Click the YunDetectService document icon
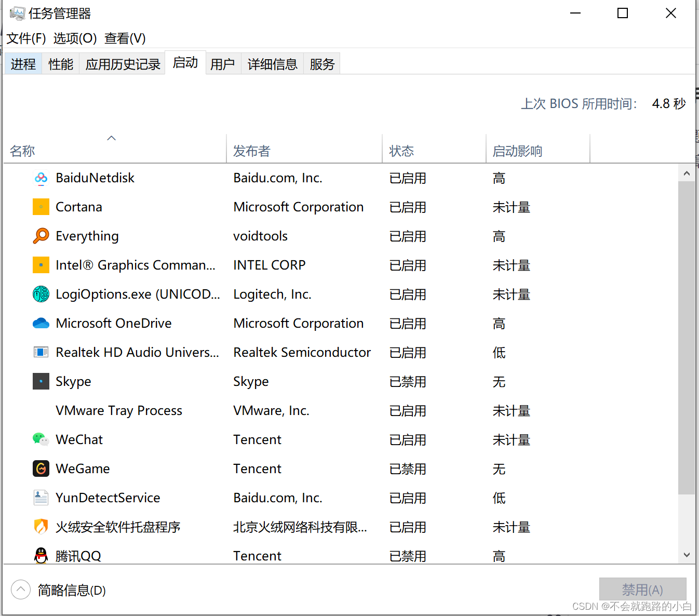 (x=41, y=498)
